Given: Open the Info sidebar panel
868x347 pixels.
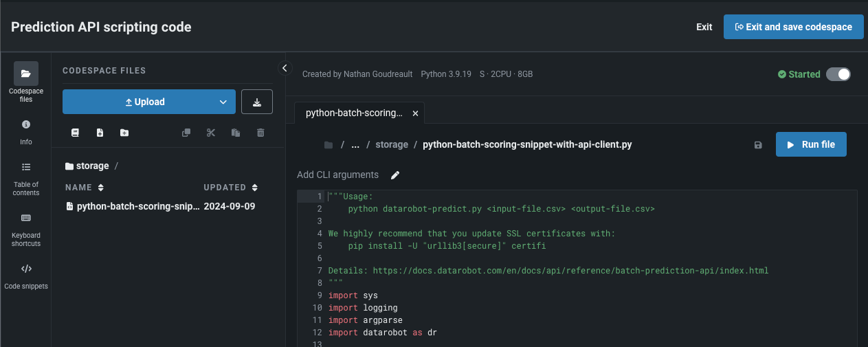Looking at the screenshot, I should (26, 131).
